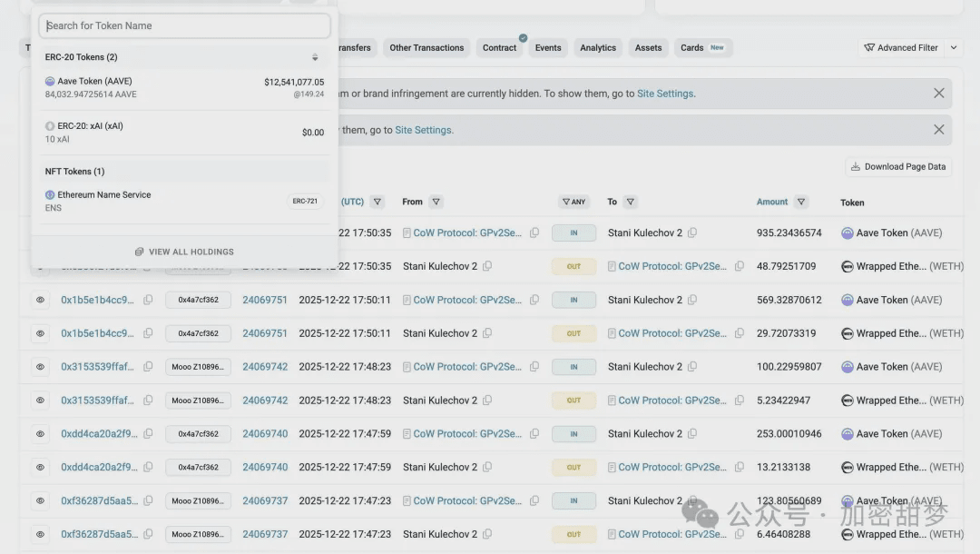Copy To address in the 100.22959807 row
980x554 pixels.
click(692, 366)
